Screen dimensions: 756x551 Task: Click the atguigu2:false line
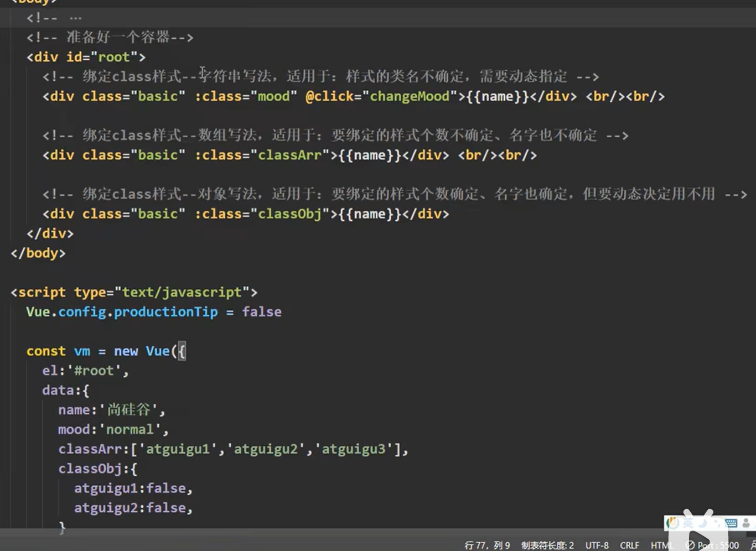coord(133,508)
